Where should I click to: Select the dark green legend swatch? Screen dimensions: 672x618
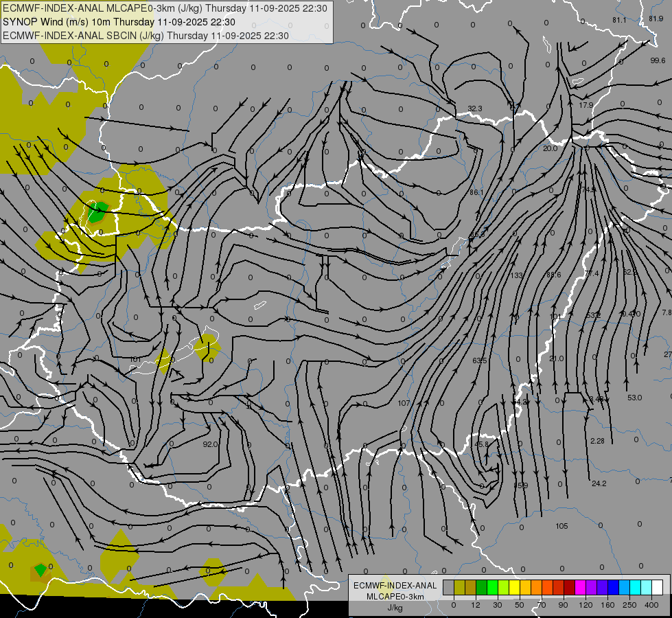pyautogui.click(x=482, y=587)
